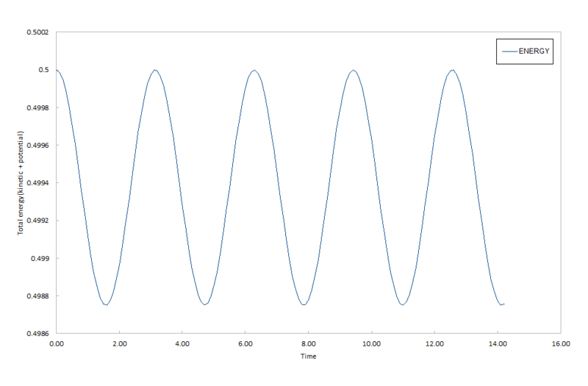Screen dimensions: 588x386
Task: Click the 4.00 x-axis label
Action: [x=182, y=344]
